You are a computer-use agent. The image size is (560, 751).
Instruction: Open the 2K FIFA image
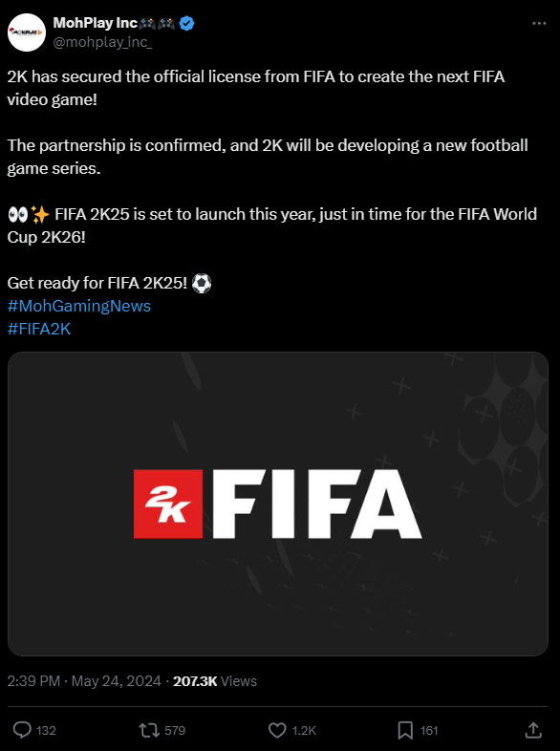pyautogui.click(x=278, y=504)
